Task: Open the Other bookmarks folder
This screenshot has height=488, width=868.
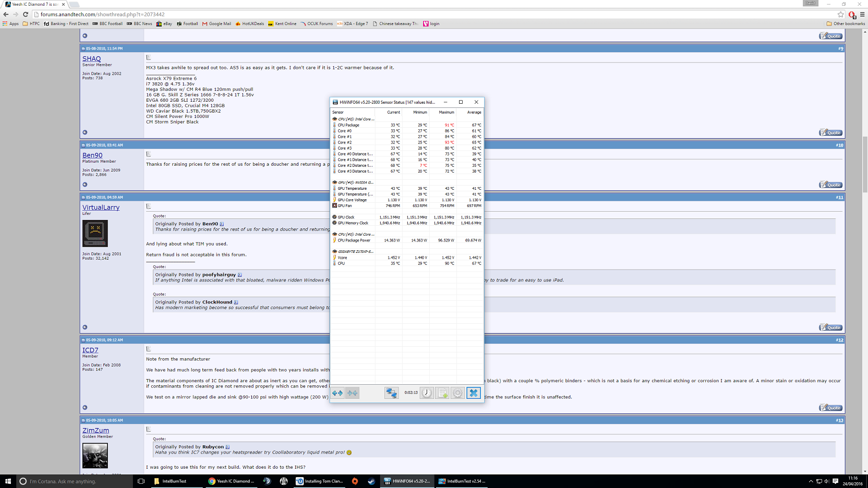Action: [x=846, y=23]
